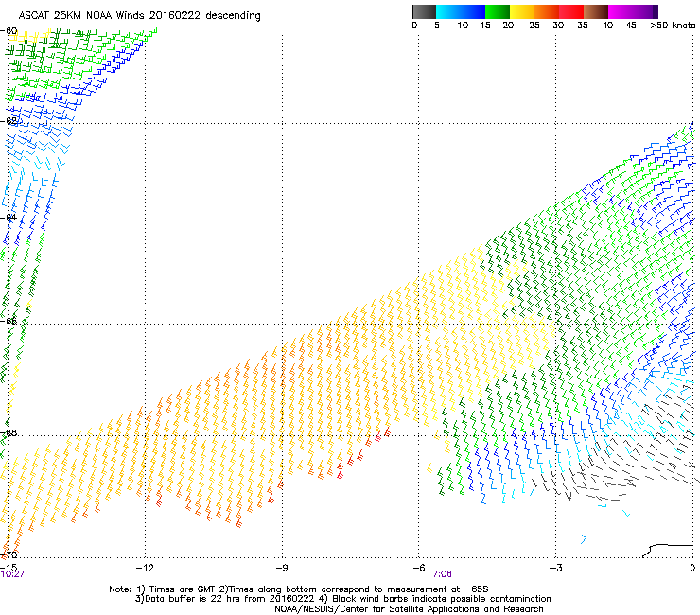Click the '-60' latitude axis label
Screen dimensions: 700x615
coord(9,31)
